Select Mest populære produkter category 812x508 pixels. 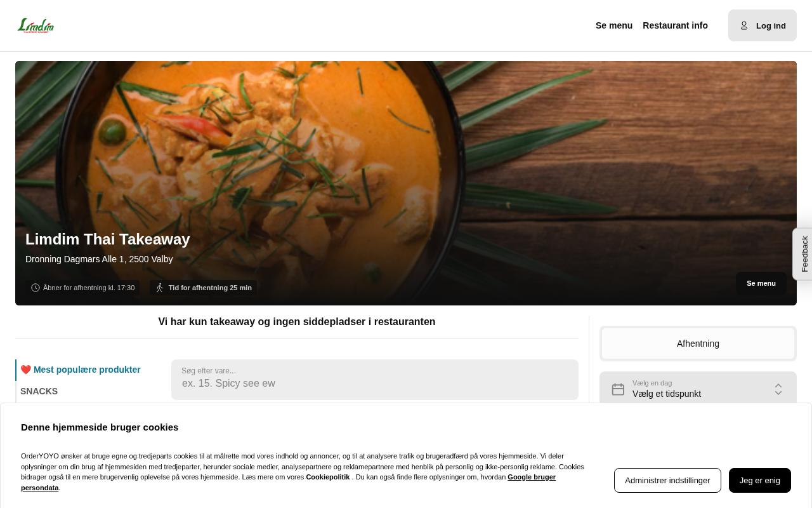coord(87,370)
